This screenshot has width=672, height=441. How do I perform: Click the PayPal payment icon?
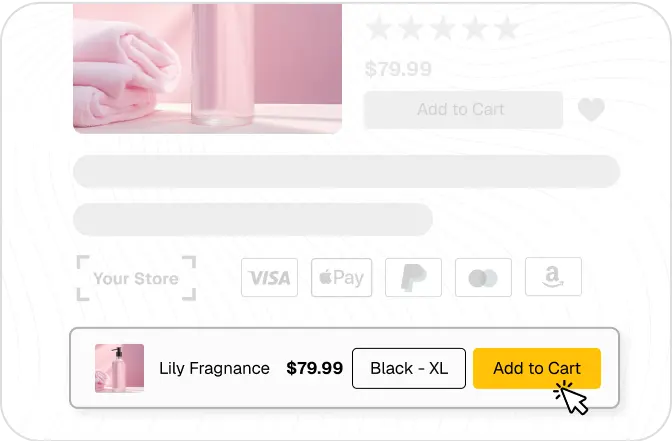tap(412, 277)
